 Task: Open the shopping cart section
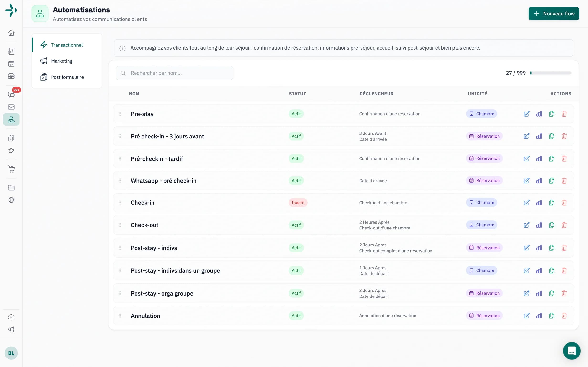11,169
